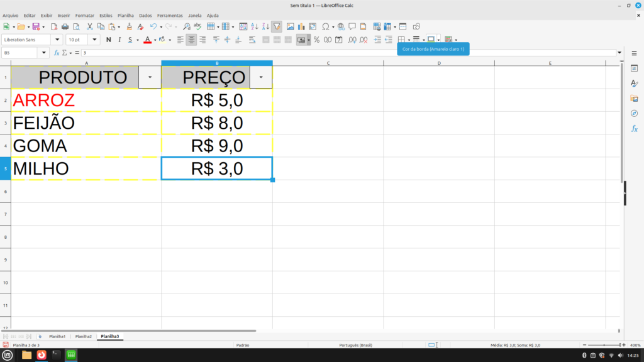
Task: Click the Format as Percent icon
Action: [x=317, y=40]
